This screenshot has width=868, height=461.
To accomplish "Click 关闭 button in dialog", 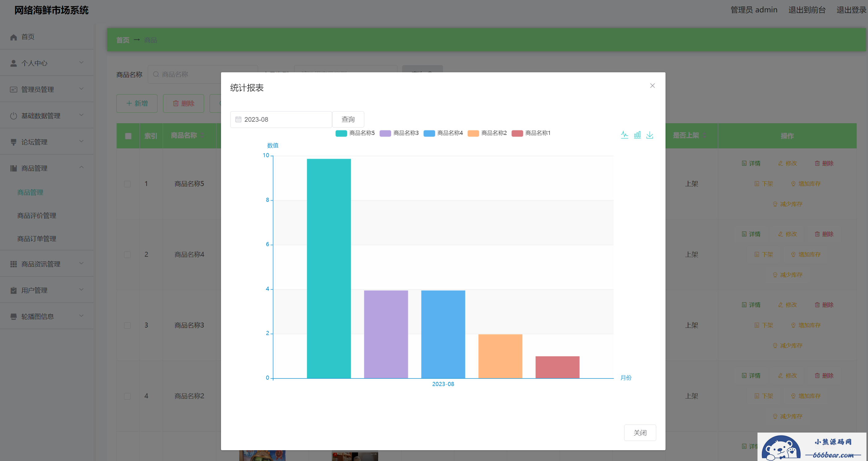I will click(640, 433).
